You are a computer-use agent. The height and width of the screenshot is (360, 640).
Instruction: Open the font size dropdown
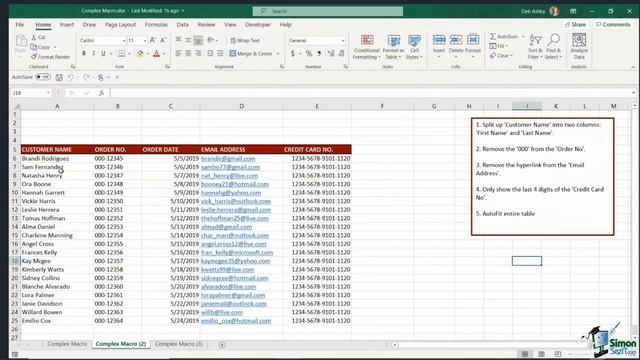coord(145,40)
